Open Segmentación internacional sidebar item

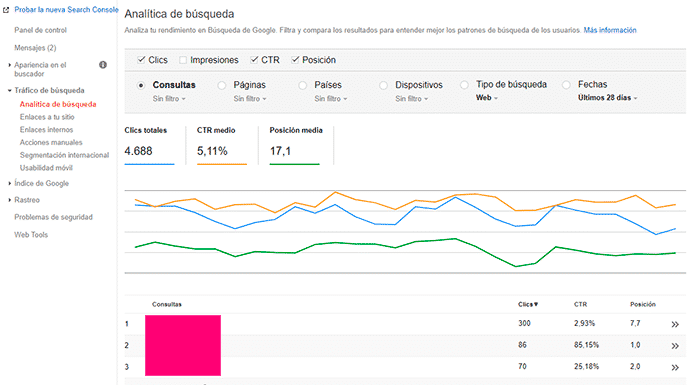pyautogui.click(x=64, y=155)
